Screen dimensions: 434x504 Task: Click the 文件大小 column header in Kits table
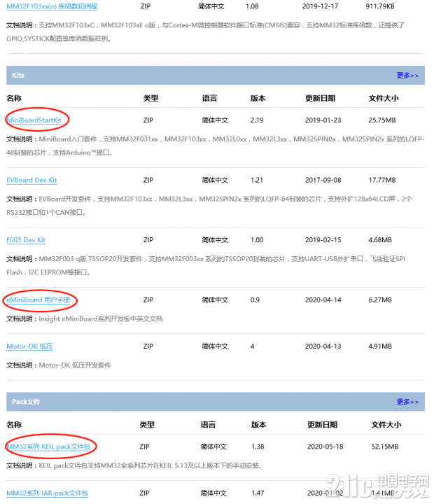384,99
